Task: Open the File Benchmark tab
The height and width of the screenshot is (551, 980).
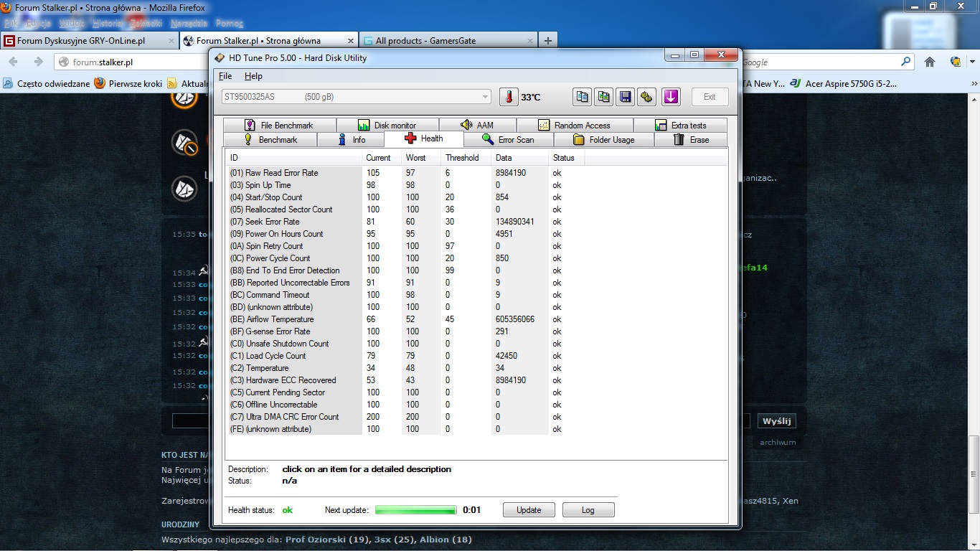Action: pyautogui.click(x=279, y=125)
